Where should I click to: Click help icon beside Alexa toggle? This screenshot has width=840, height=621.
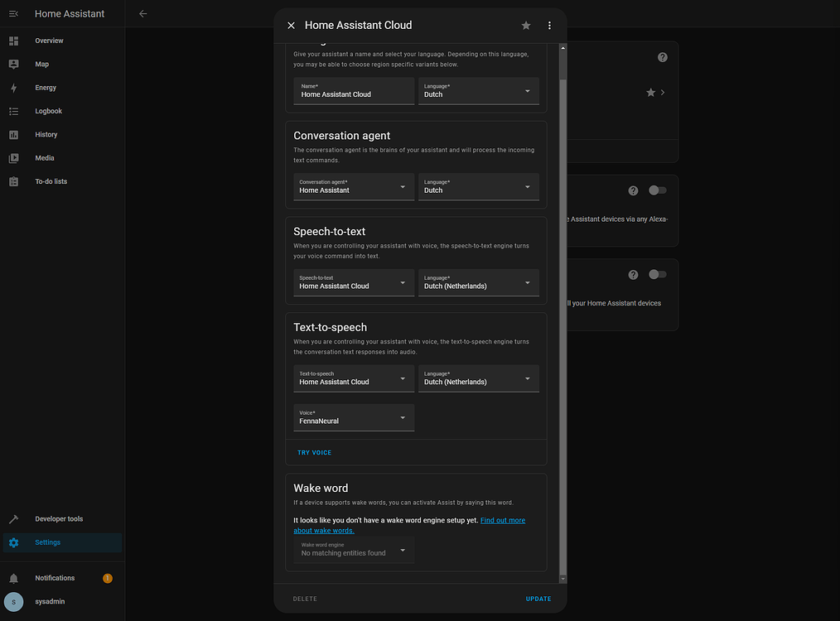click(633, 190)
